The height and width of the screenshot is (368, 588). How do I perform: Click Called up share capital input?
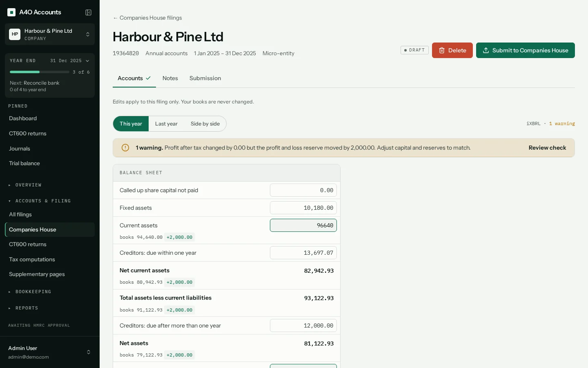click(x=303, y=190)
